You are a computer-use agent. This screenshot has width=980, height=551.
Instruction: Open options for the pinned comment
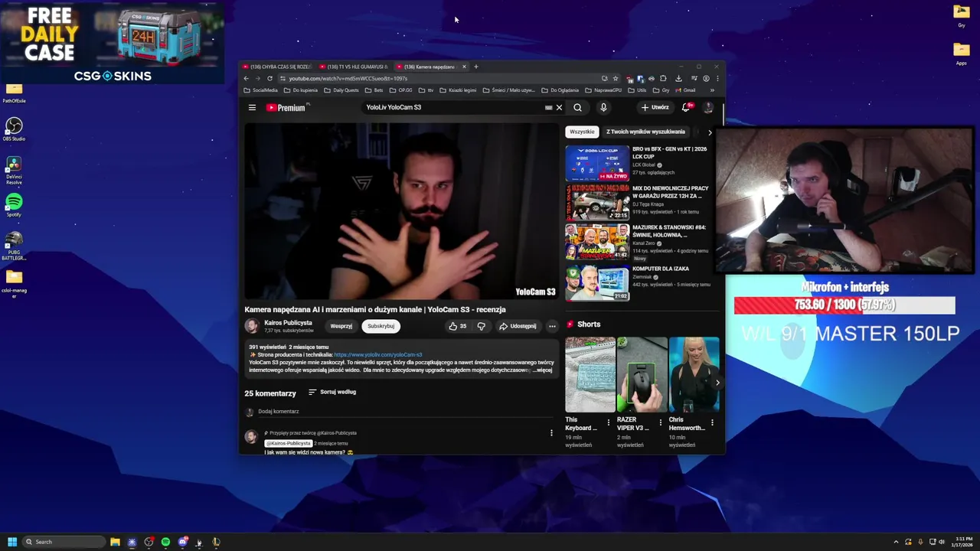tap(551, 433)
